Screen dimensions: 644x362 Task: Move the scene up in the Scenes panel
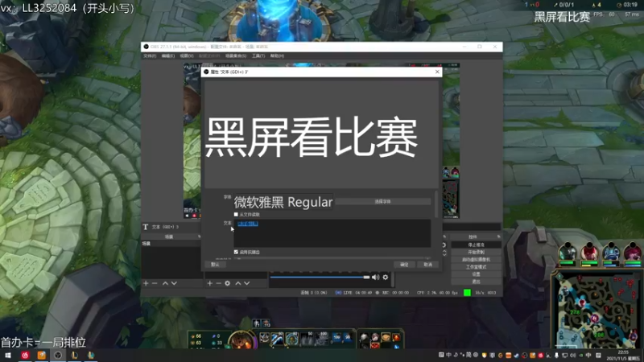pos(165,283)
